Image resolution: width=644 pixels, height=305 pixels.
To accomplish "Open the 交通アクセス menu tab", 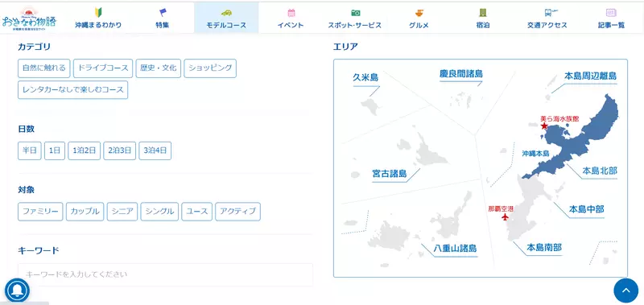I will [547, 18].
